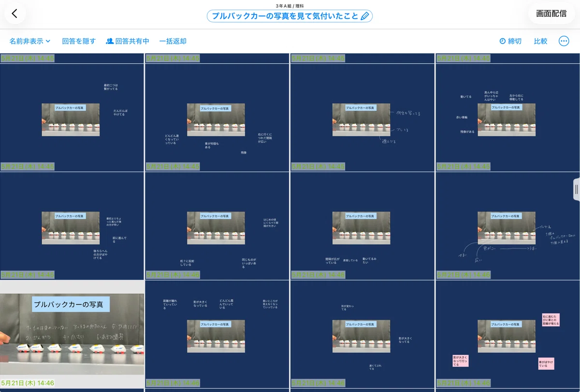Toggle 回答を隠す to hide answers
Screen dimensions: 580x392
click(x=79, y=41)
